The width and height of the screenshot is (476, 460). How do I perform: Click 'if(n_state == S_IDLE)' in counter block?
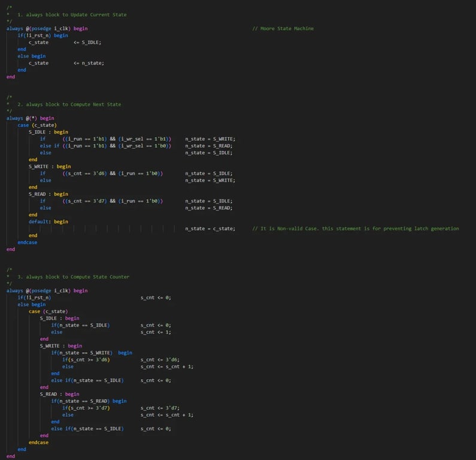click(x=80, y=325)
